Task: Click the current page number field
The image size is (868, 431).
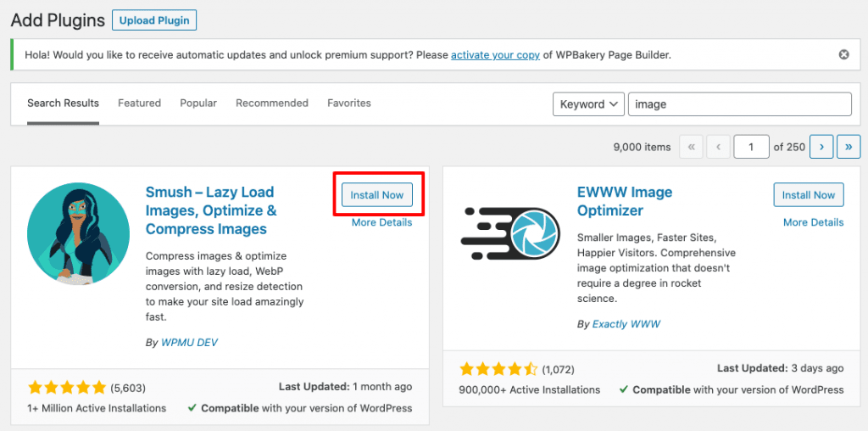Action: [x=751, y=147]
